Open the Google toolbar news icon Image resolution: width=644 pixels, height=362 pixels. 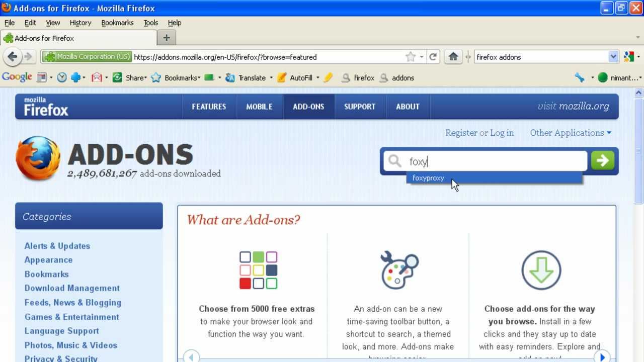pos(41,77)
